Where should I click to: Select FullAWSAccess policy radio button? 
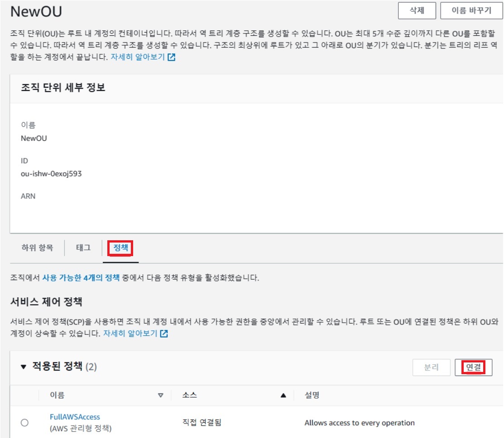pos(24,423)
